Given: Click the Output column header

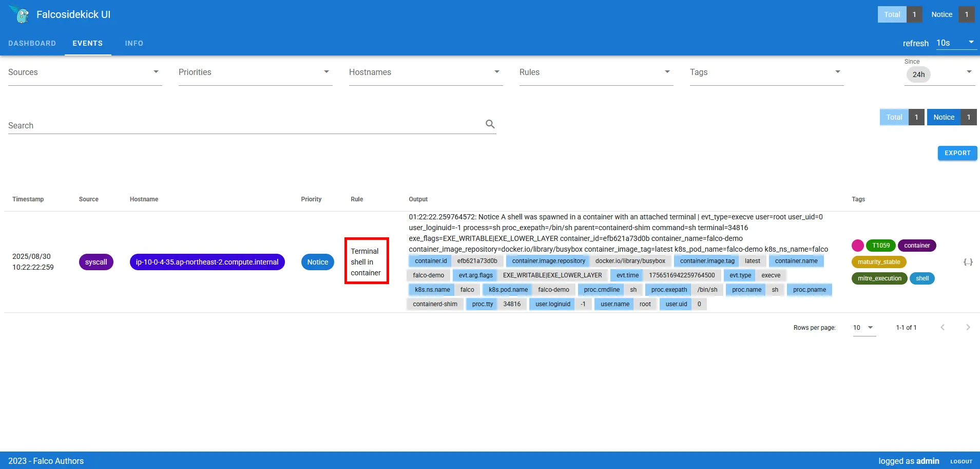Looking at the screenshot, I should [418, 199].
